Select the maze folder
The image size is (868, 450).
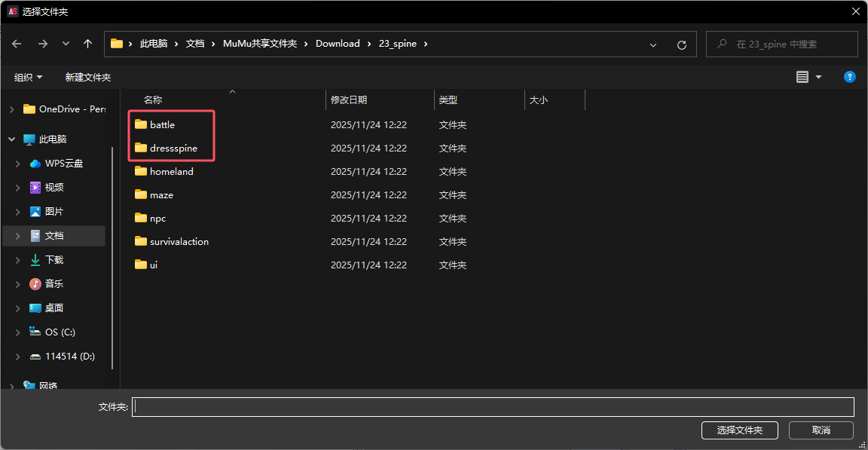click(162, 194)
